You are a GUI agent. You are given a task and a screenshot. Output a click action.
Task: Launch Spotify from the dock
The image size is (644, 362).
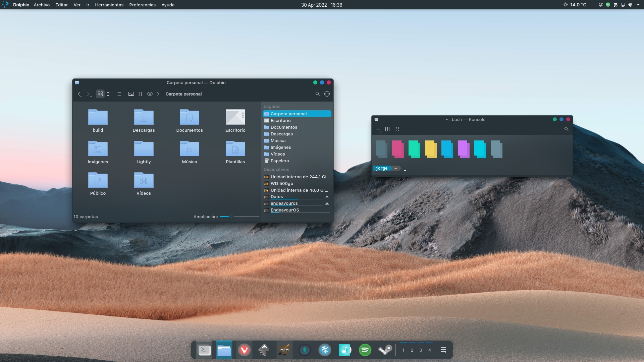tap(365, 350)
